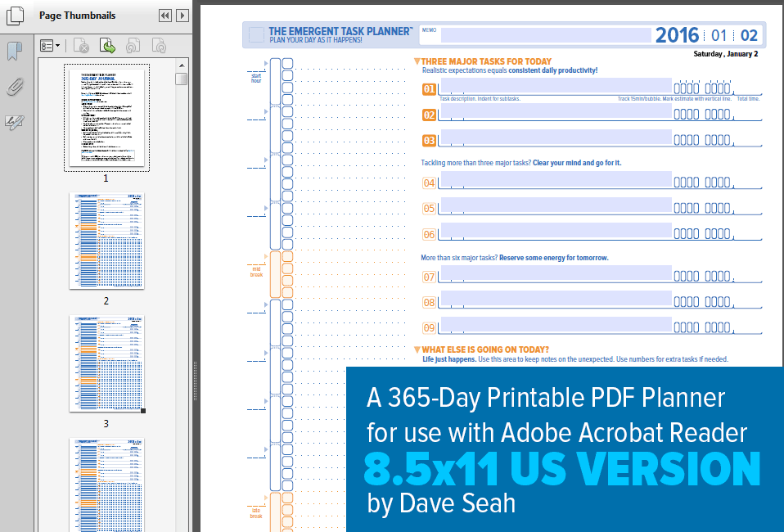Select the page 3 thumbnail
This screenshot has height=532, width=784.
pos(106,363)
